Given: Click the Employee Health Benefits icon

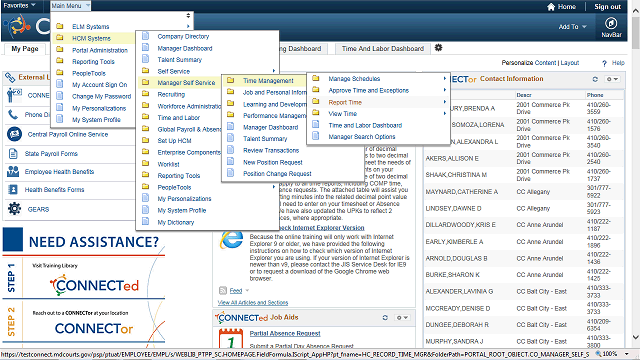Looking at the screenshot, I should coord(13,171).
